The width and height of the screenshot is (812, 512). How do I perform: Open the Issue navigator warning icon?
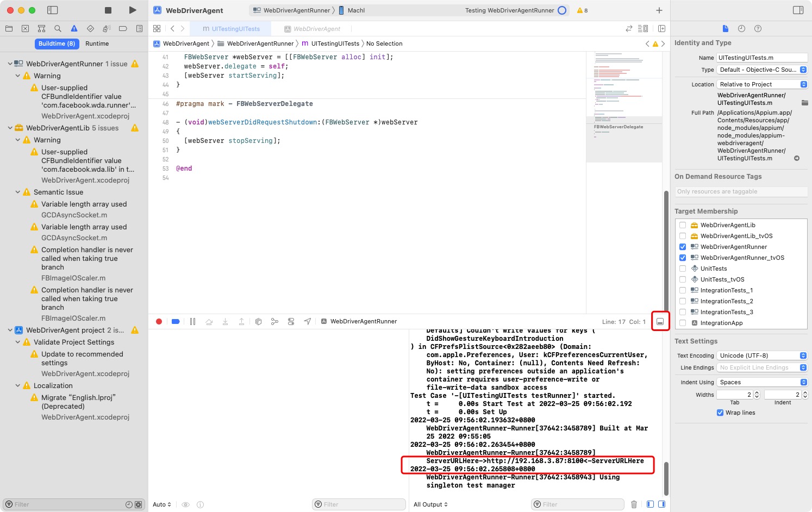tap(74, 28)
